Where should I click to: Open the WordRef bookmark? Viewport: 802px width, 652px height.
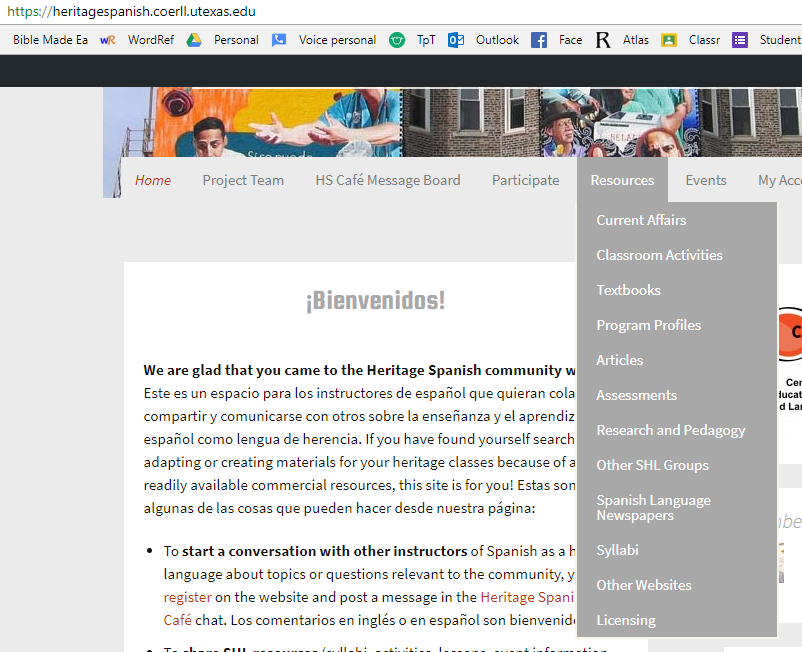150,40
